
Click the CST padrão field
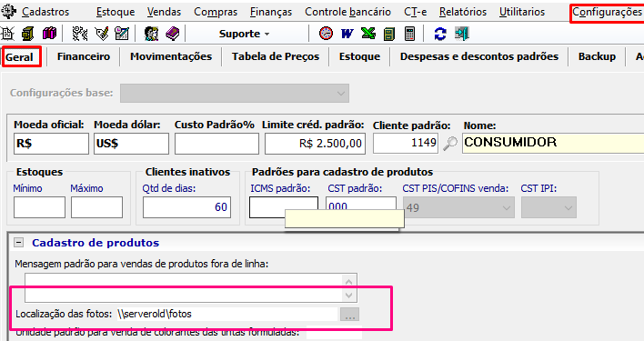pyautogui.click(x=361, y=203)
